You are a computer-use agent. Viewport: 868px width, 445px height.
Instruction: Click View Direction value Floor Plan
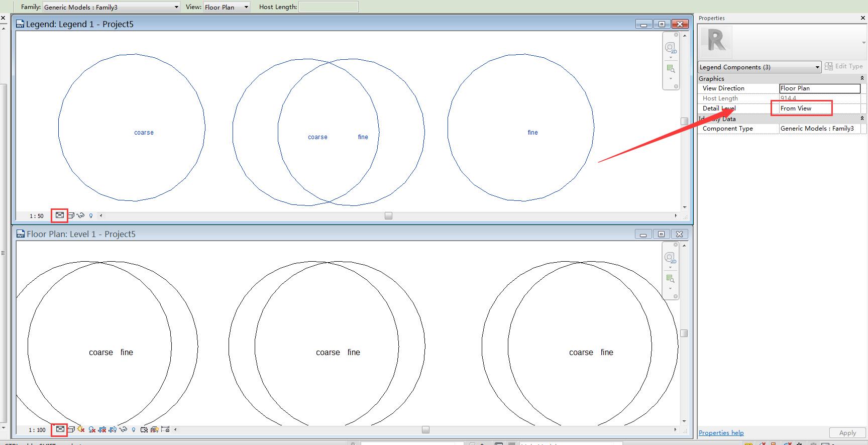tap(820, 88)
